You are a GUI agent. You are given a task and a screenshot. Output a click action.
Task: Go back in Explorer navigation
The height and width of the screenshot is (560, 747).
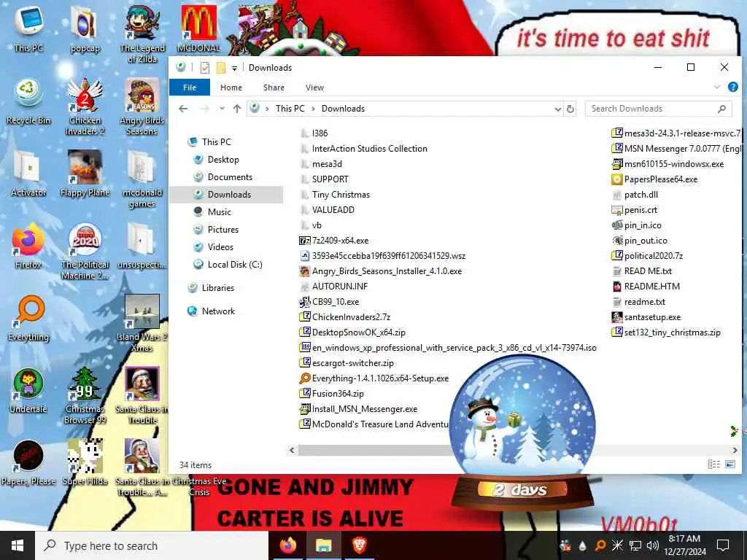(183, 109)
